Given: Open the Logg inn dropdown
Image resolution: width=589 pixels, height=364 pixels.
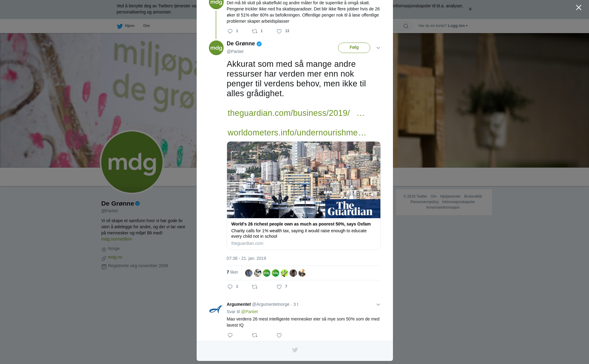Looking at the screenshot, I should 458,26.
